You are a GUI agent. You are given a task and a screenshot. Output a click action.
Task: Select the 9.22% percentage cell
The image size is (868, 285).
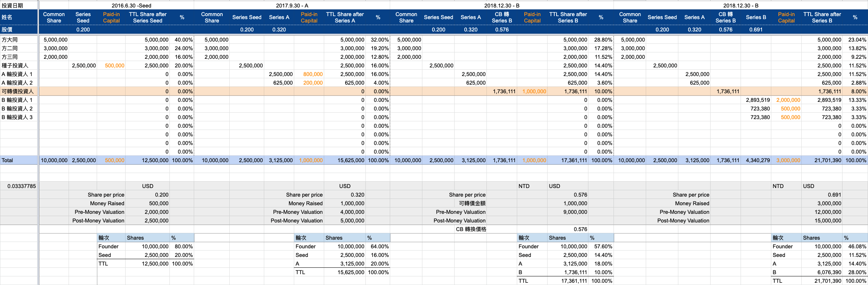855,57
